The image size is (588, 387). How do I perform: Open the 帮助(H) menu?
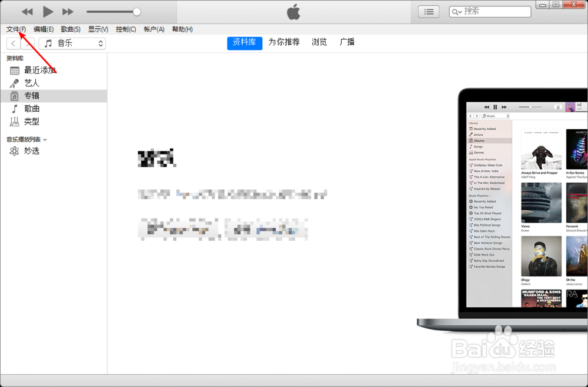[x=182, y=29]
